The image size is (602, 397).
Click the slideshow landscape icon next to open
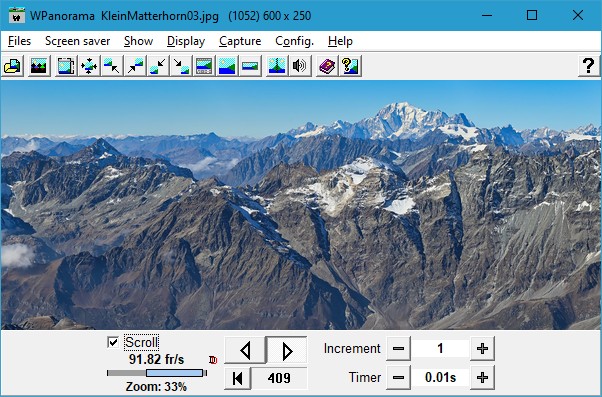click(39, 66)
